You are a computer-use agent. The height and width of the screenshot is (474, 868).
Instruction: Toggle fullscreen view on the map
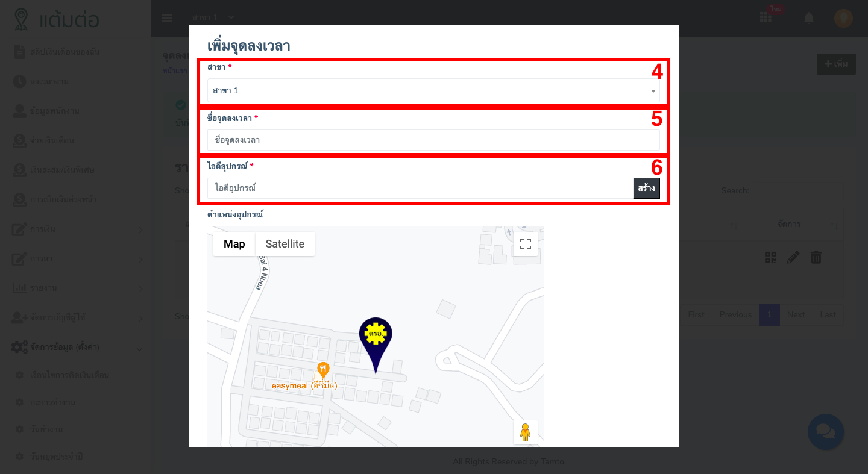(525, 244)
